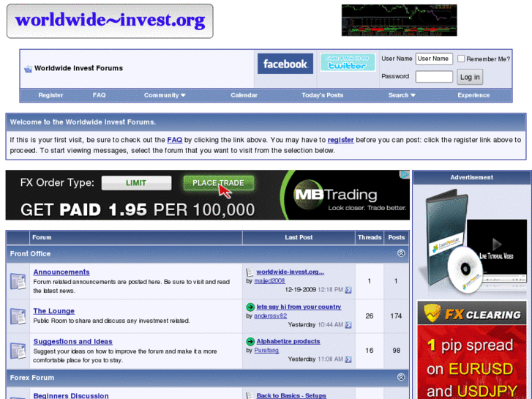
Task: Collapse the Forex Forum category
Action: coord(401,377)
